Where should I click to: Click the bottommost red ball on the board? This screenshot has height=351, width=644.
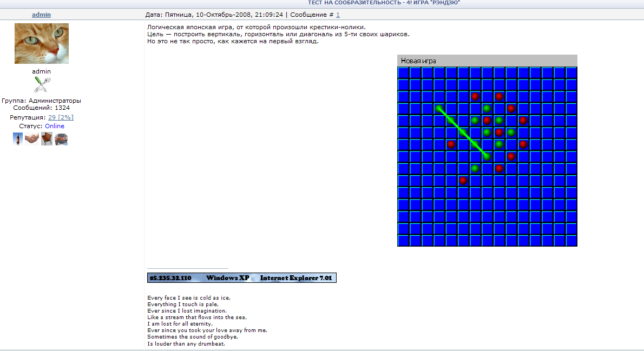tap(463, 180)
